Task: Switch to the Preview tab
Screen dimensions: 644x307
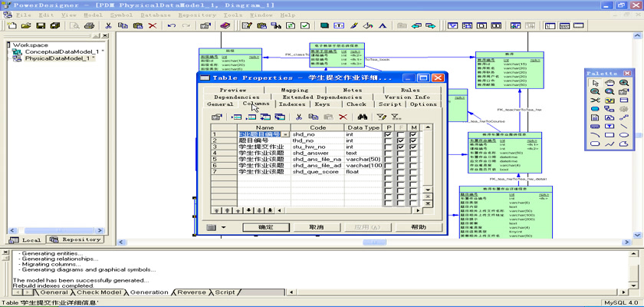Action: tap(233, 90)
